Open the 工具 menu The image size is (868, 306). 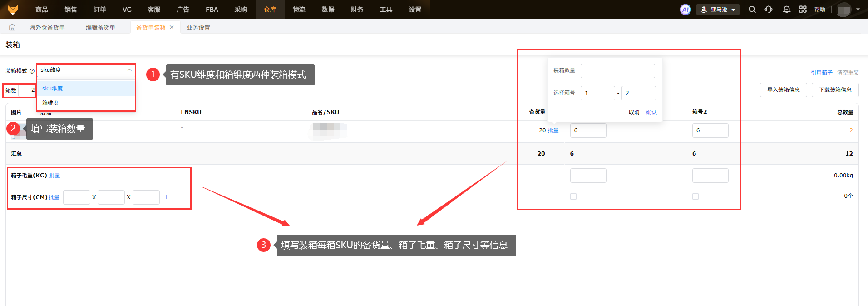tap(386, 10)
